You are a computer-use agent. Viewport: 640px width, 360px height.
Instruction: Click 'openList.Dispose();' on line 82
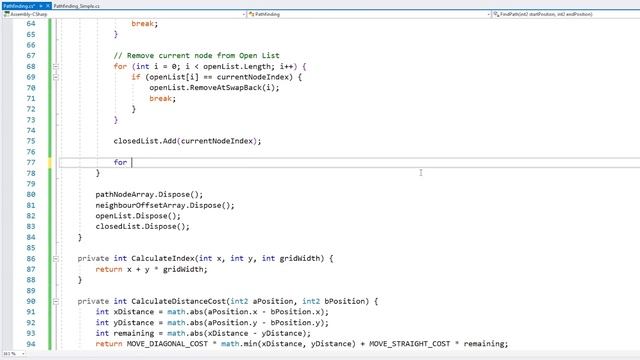(x=138, y=216)
